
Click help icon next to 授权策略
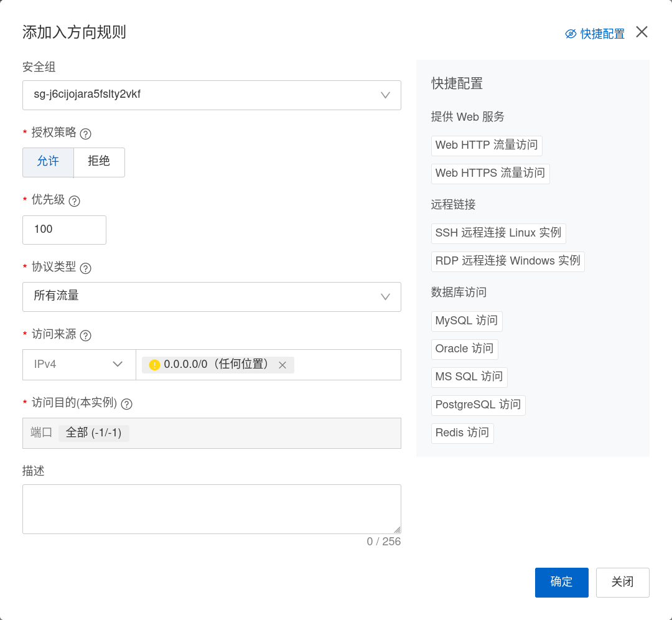point(86,133)
